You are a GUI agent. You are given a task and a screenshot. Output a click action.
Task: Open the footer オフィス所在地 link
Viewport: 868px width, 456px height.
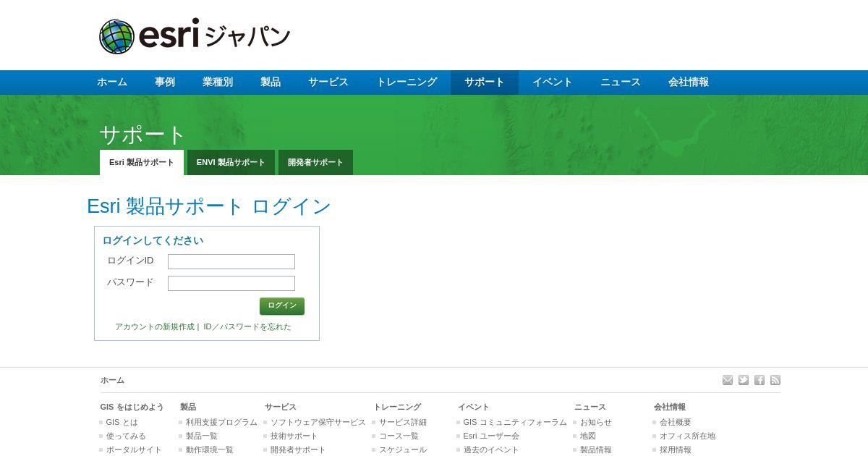pos(687,436)
